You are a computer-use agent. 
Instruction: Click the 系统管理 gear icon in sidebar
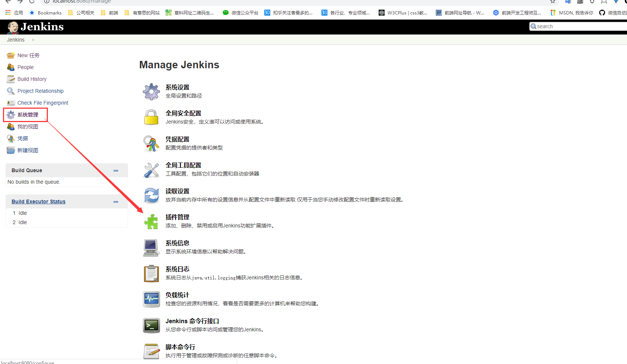coord(11,115)
